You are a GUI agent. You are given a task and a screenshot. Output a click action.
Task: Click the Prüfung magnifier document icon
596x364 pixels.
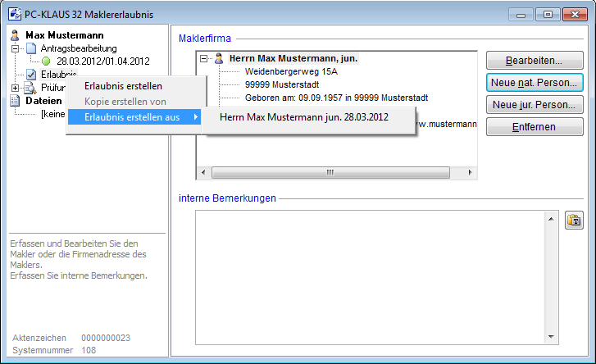[x=30, y=88]
